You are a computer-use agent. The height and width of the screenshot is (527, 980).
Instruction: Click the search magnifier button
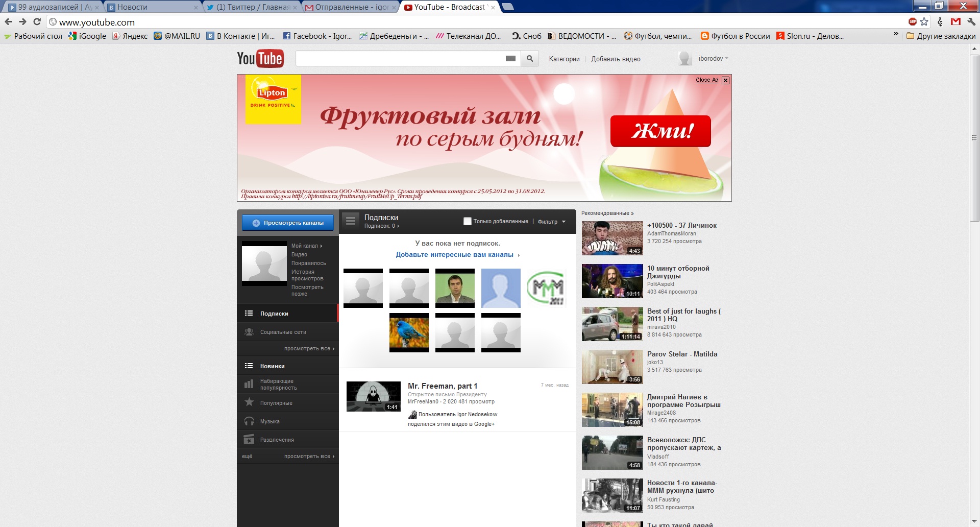click(530, 59)
